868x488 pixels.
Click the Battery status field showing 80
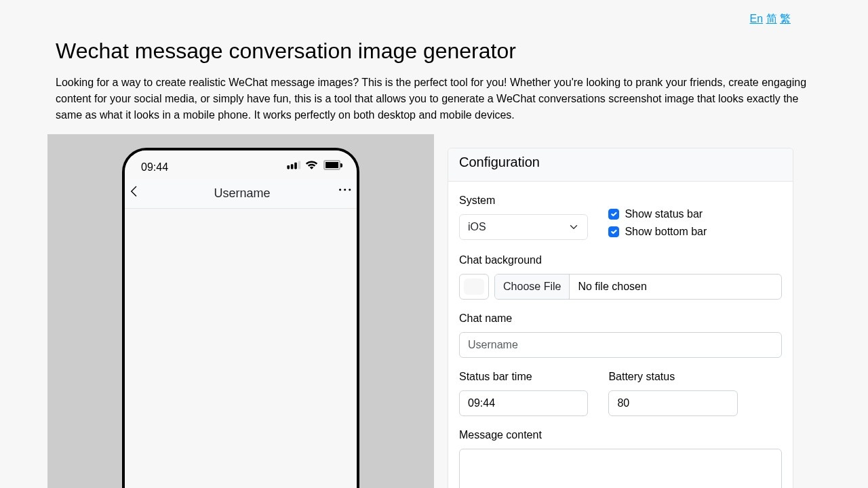tap(673, 403)
